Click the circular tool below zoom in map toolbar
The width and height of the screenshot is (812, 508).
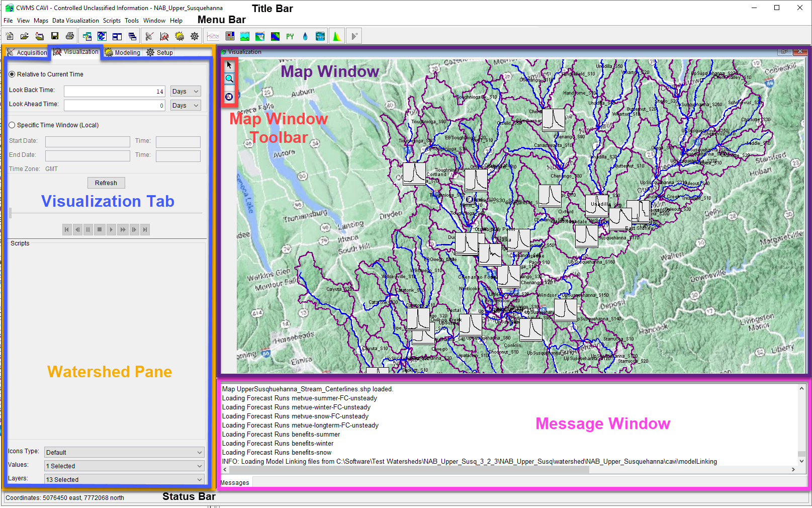tap(229, 97)
